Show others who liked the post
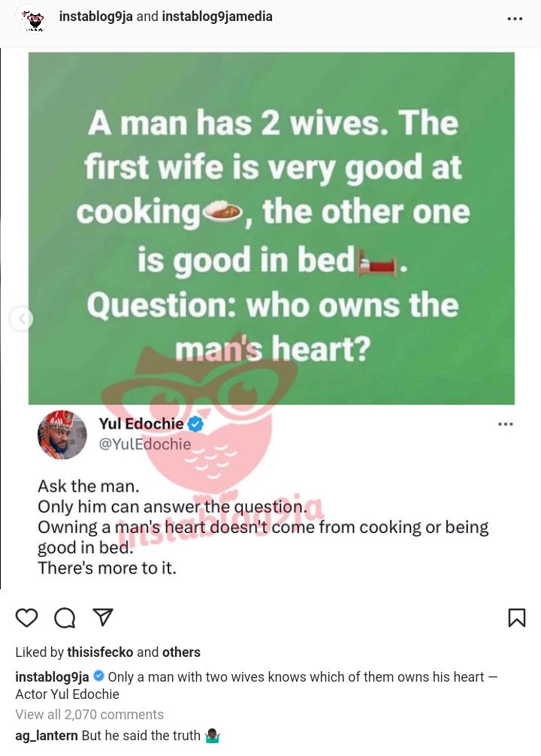The height and width of the screenshot is (756, 541). click(181, 652)
